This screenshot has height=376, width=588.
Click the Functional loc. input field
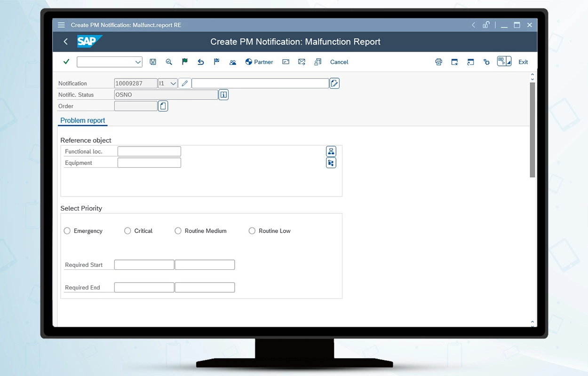[x=149, y=151]
